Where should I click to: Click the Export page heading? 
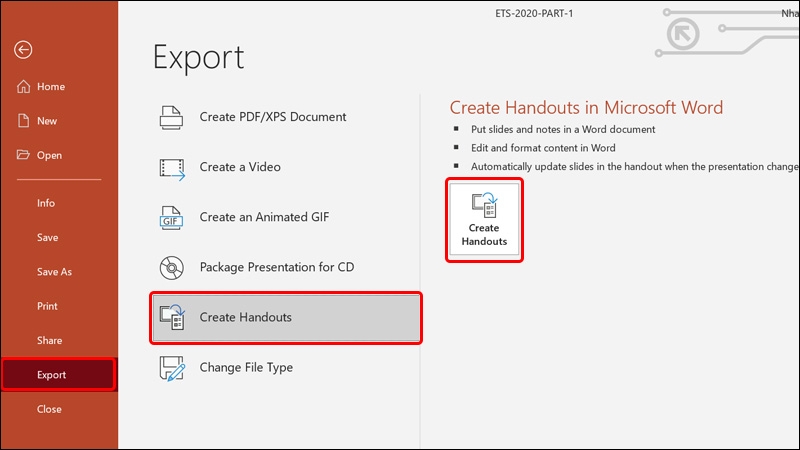[198, 57]
